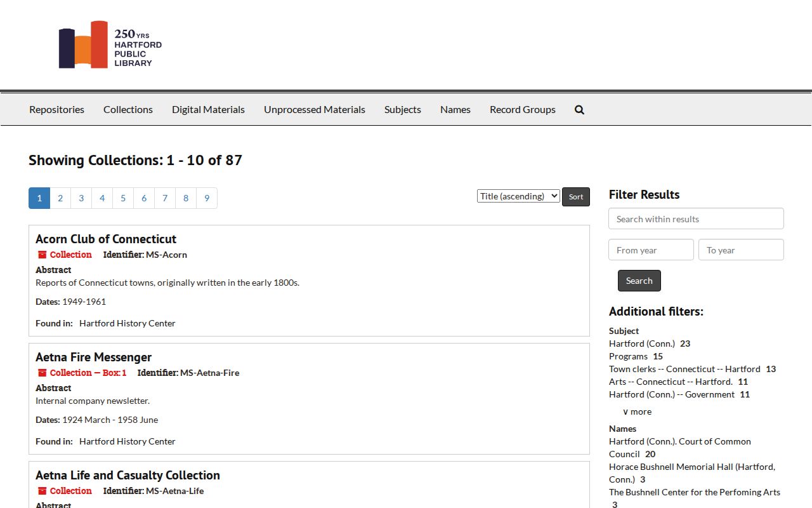Click the Hartford Public Library logo
812x508 pixels.
coord(110,44)
